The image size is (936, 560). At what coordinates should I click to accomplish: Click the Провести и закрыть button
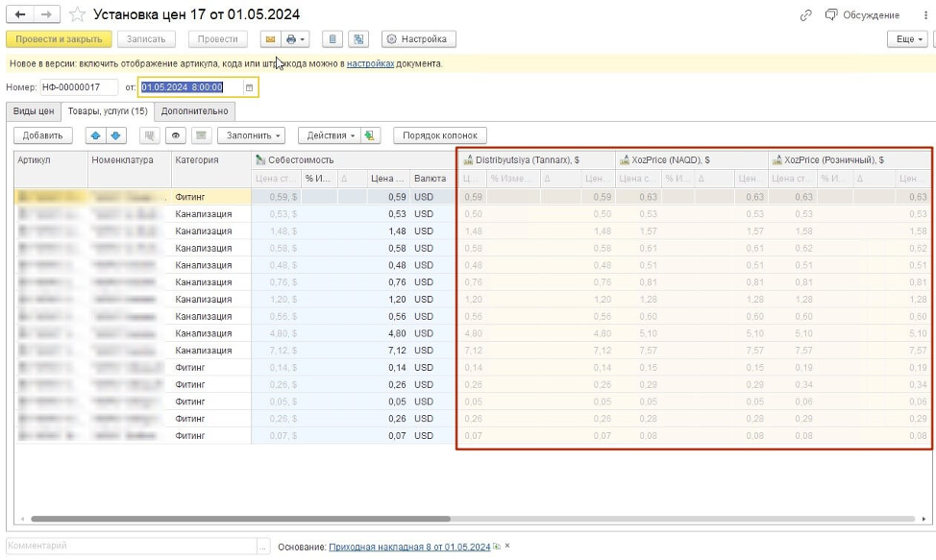point(59,39)
